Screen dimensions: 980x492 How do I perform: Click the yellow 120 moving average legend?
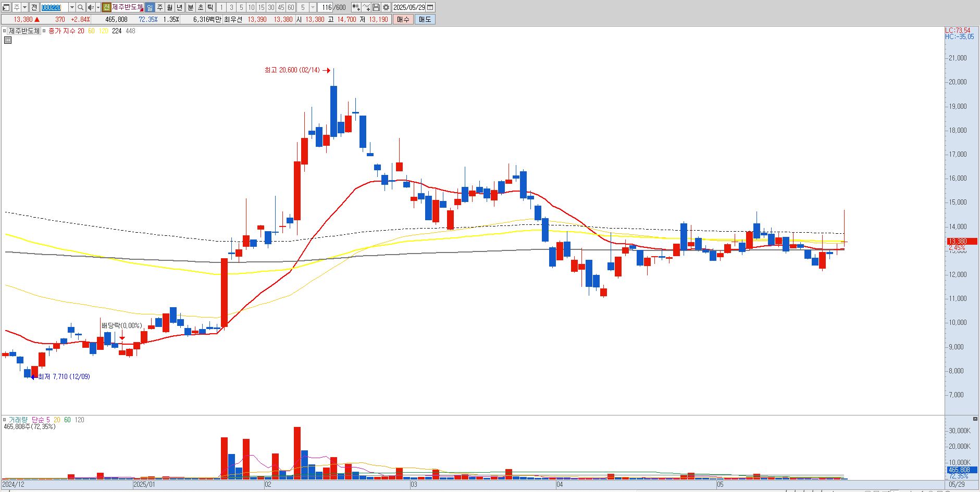(103, 31)
